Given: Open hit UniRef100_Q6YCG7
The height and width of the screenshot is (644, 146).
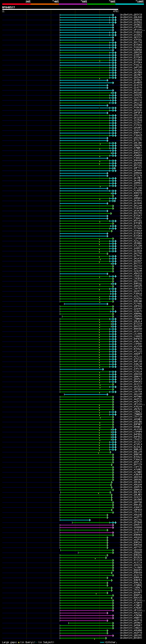Looking at the screenshot, I should [131, 37].
